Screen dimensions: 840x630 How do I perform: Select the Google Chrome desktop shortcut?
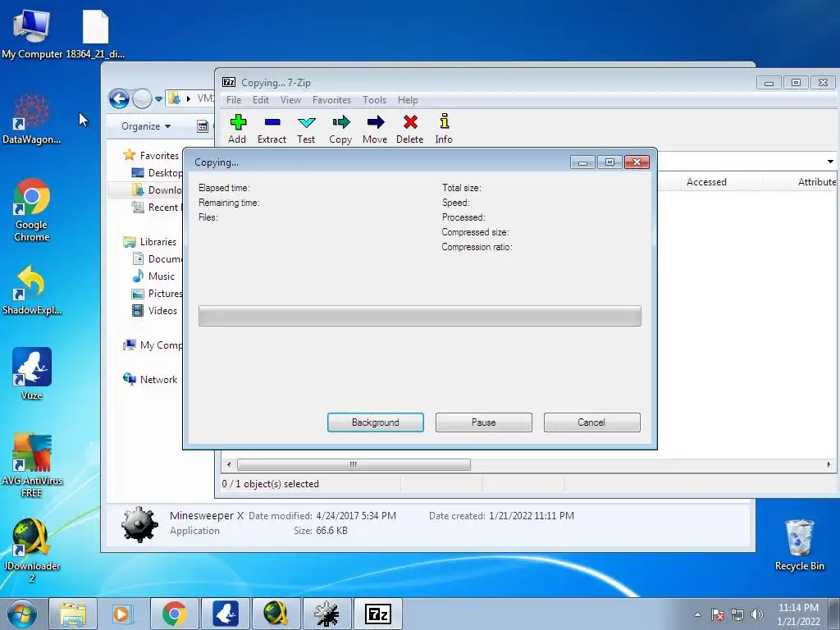pos(32,210)
